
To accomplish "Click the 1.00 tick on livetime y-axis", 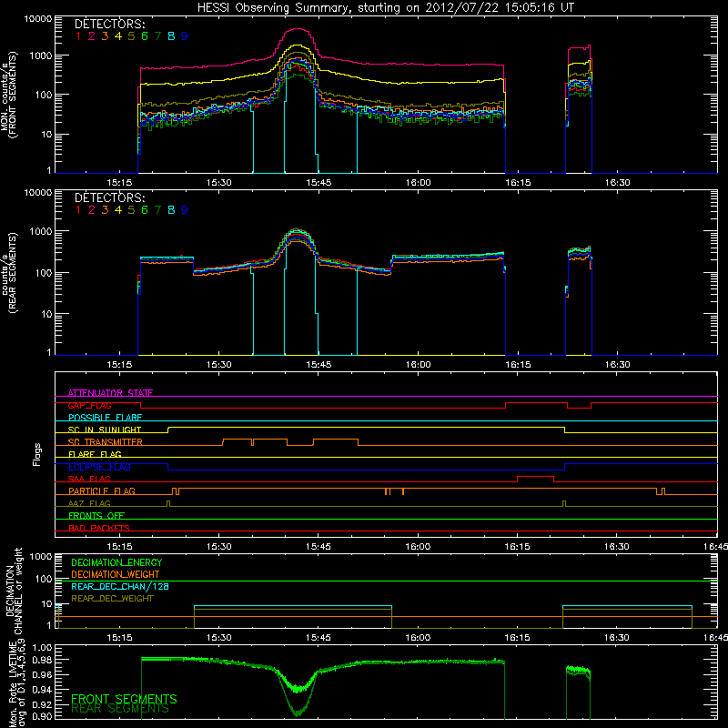I will click(42, 647).
